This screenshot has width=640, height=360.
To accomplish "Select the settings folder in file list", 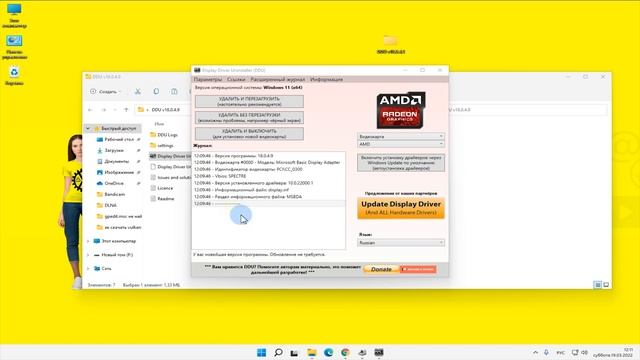I will pyautogui.click(x=162, y=146).
